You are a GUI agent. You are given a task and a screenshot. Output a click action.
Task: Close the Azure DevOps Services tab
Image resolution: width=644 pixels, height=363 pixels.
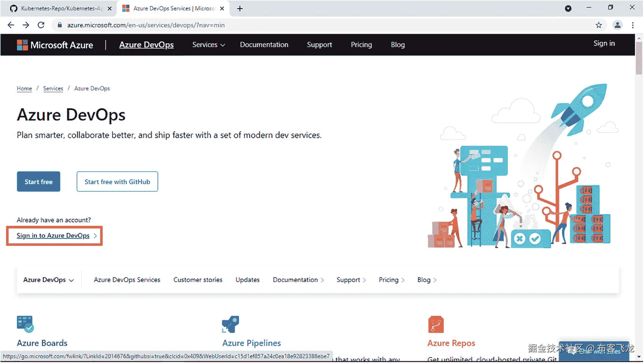click(x=222, y=8)
